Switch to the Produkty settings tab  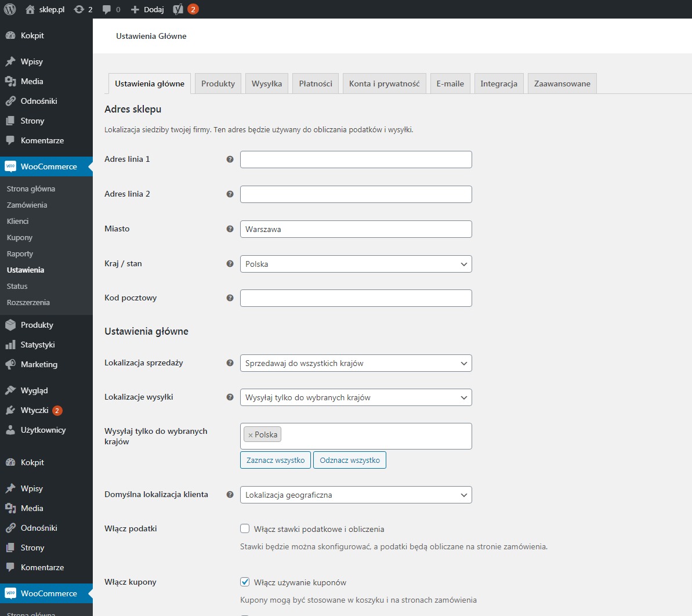coord(218,84)
